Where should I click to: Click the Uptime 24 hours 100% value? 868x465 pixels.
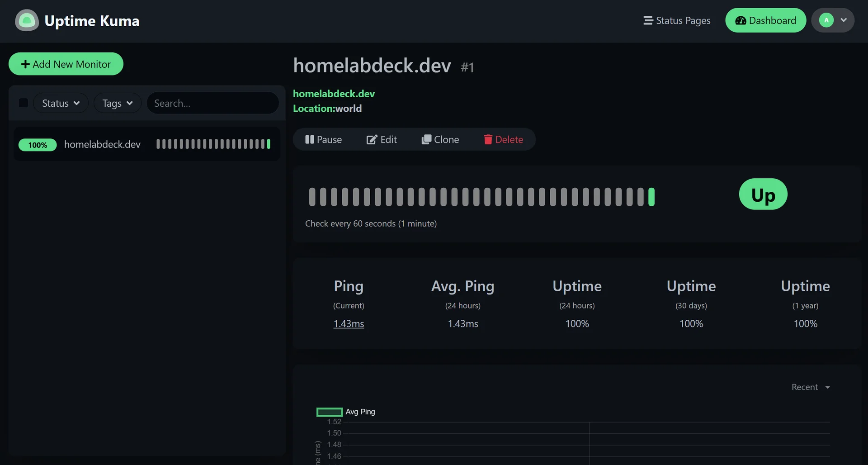click(577, 324)
